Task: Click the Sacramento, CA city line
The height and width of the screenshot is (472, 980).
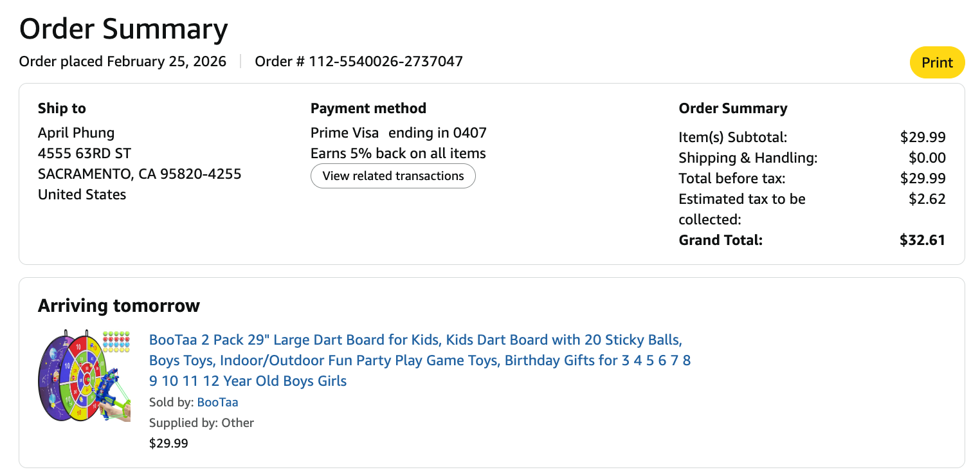Action: (x=140, y=174)
